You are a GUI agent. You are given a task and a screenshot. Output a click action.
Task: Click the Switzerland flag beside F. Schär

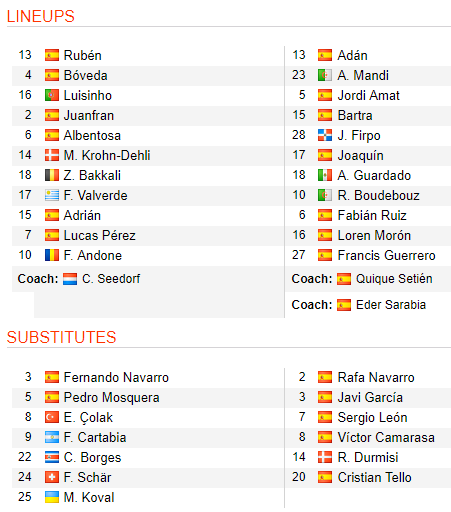[52, 477]
